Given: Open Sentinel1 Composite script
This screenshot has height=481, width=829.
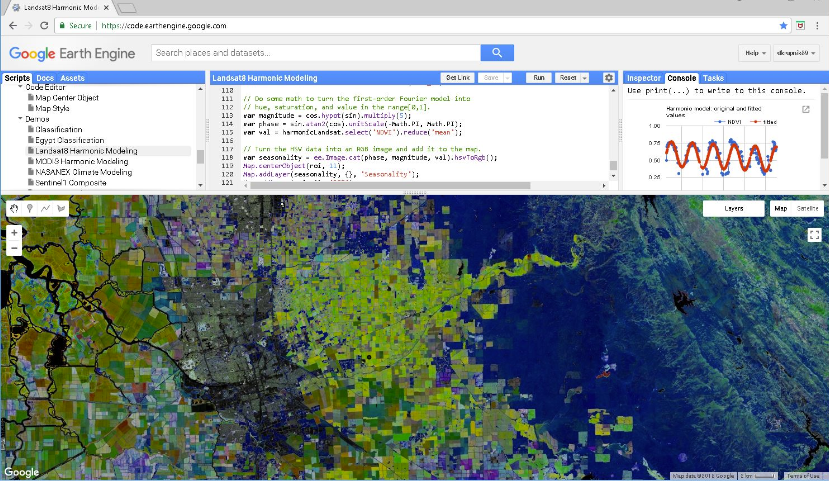Looking at the screenshot, I should click(x=70, y=182).
